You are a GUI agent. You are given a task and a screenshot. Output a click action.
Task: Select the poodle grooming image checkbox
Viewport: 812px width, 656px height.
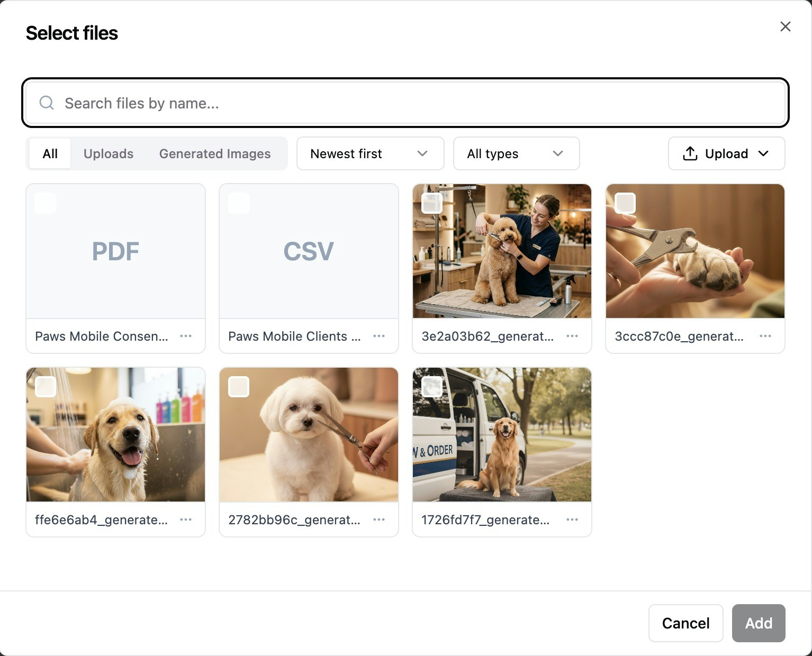click(x=431, y=203)
